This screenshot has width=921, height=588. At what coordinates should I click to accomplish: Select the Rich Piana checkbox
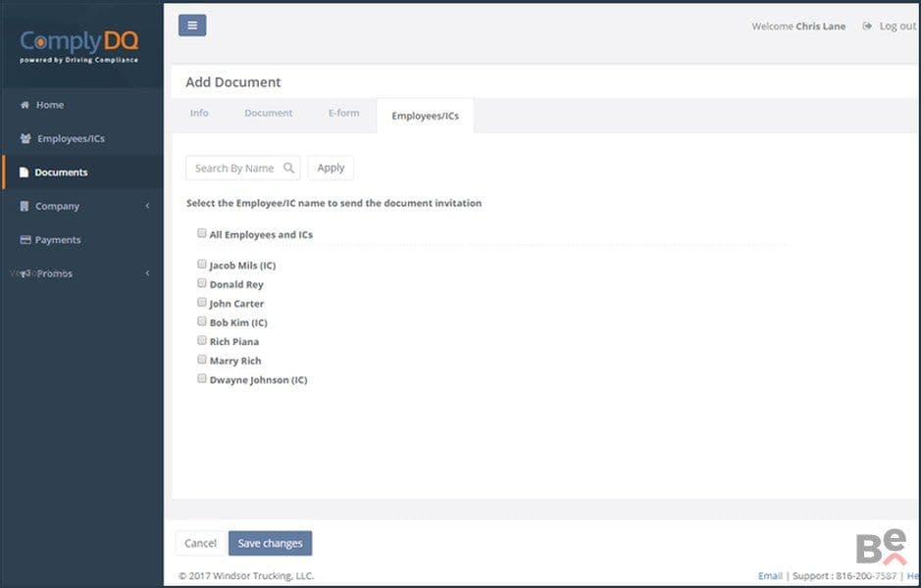202,340
